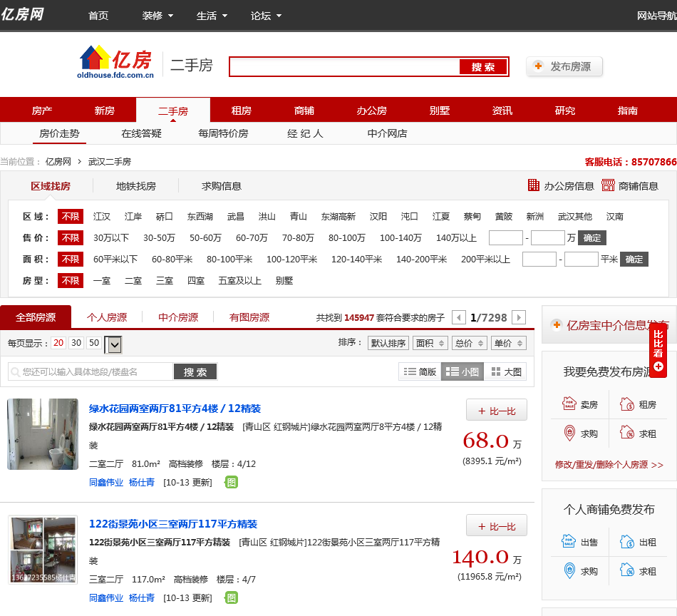Switch to 简版 list view

[420, 371]
